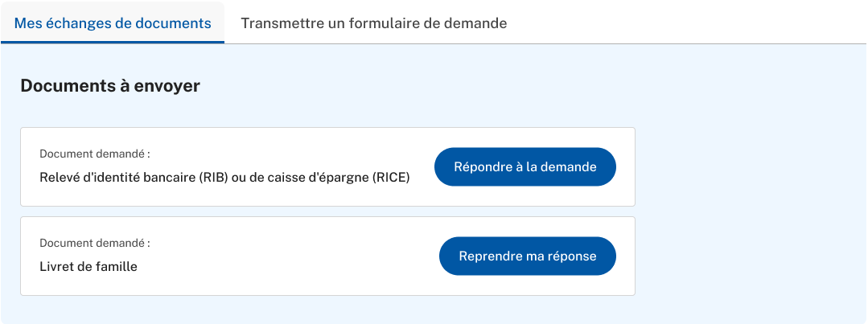Click the Document demandé label above Livret de famille
Viewport: 868px width, 324px height.
[95, 243]
